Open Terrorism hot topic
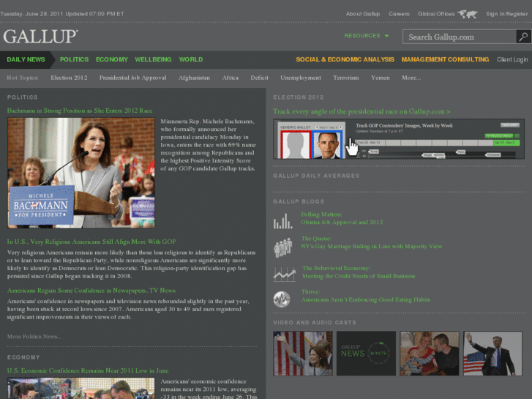The image size is (532, 399). 345,78
